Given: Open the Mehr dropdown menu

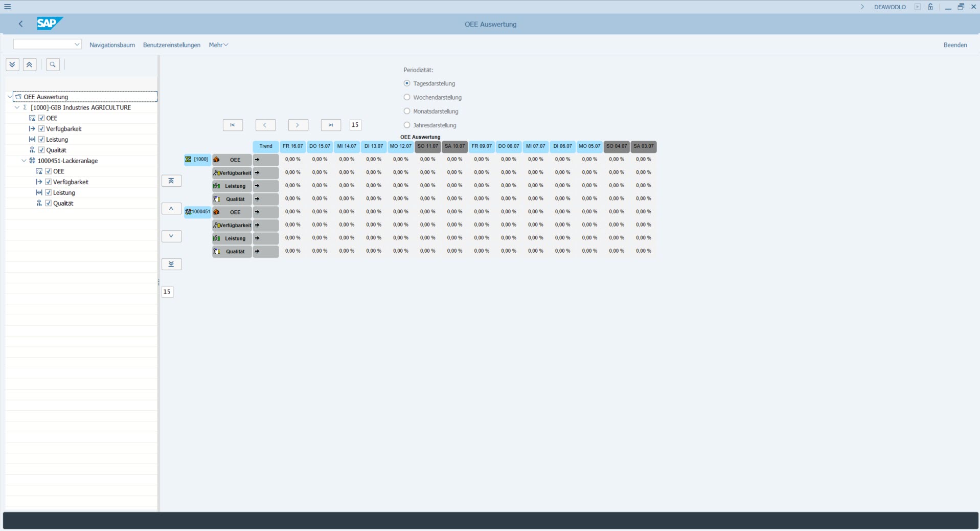Looking at the screenshot, I should coord(218,45).
